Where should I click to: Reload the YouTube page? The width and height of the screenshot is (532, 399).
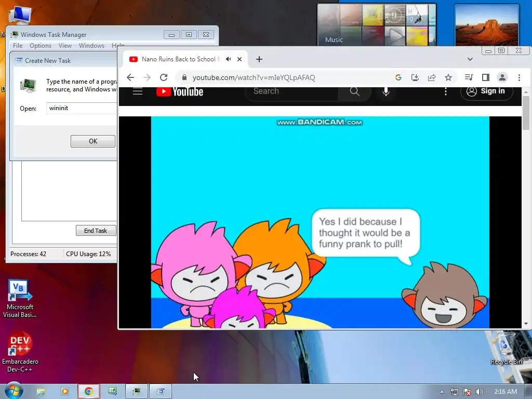click(x=164, y=77)
